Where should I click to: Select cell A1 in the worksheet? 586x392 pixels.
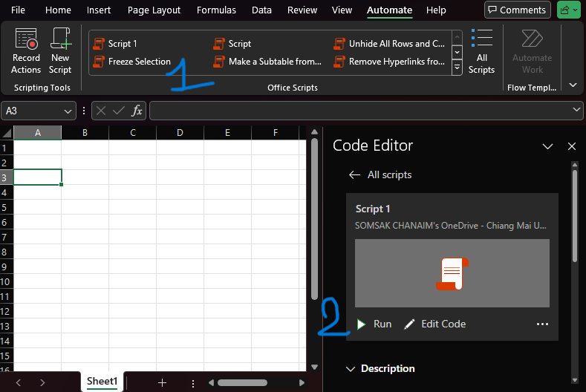(x=37, y=148)
